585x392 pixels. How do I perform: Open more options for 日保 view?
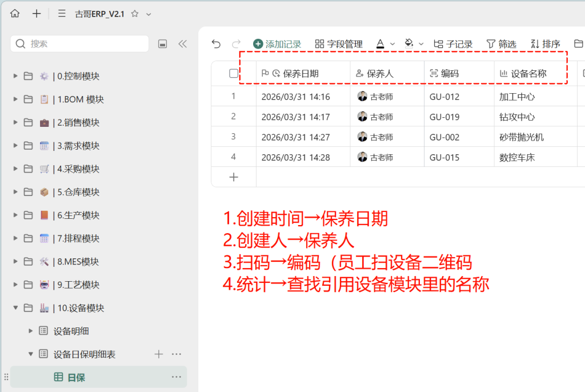pyautogui.click(x=177, y=377)
